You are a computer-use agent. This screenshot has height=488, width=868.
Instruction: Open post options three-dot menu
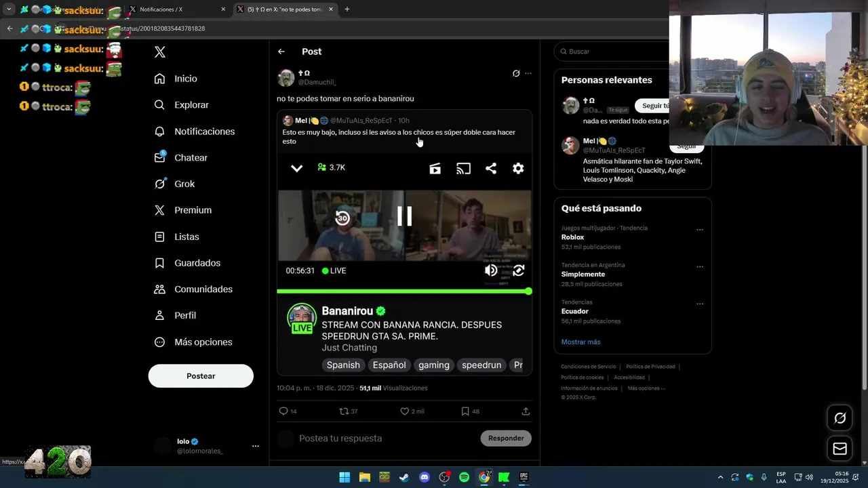pos(528,73)
